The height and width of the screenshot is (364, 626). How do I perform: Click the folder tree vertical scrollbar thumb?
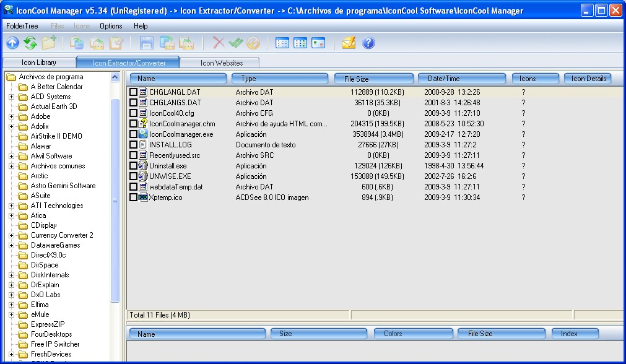pyautogui.click(x=115, y=201)
